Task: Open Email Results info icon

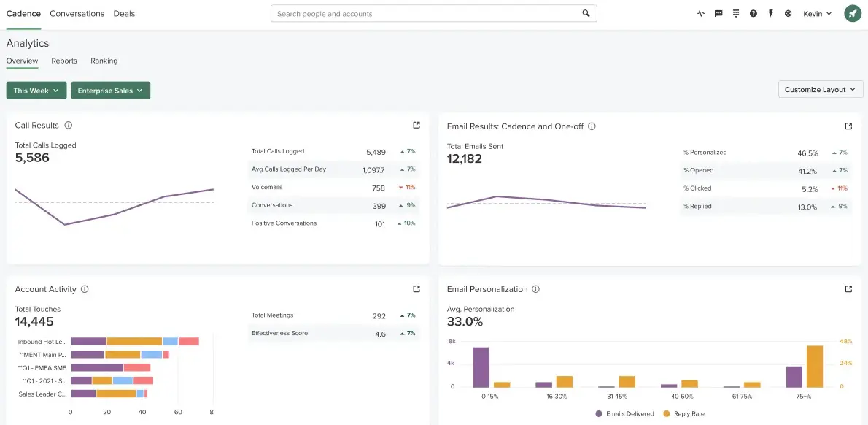Action: point(592,126)
